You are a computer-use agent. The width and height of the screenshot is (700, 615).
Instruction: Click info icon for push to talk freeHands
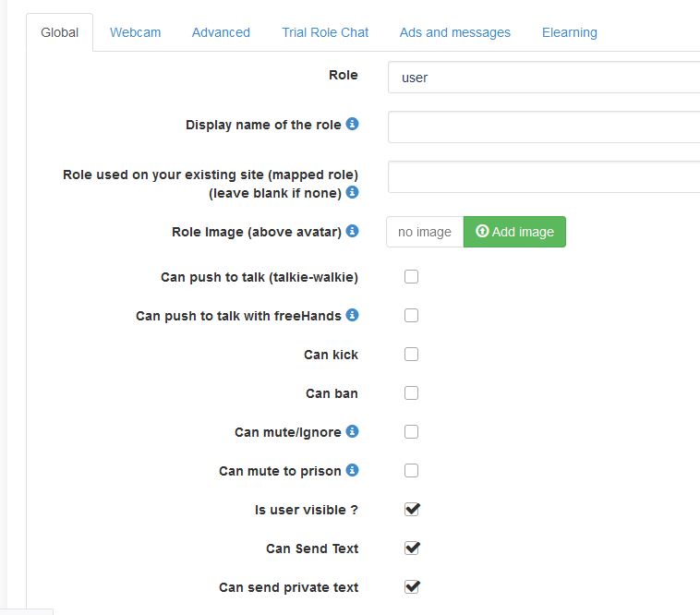(353, 315)
